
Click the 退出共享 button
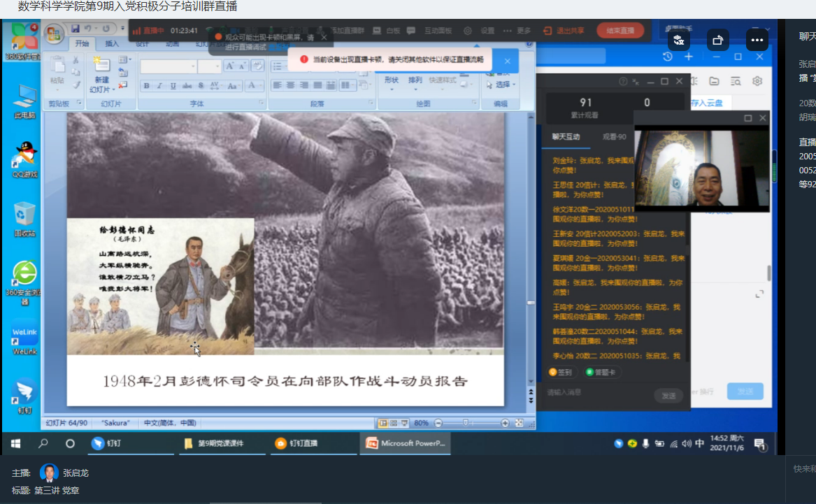click(564, 31)
